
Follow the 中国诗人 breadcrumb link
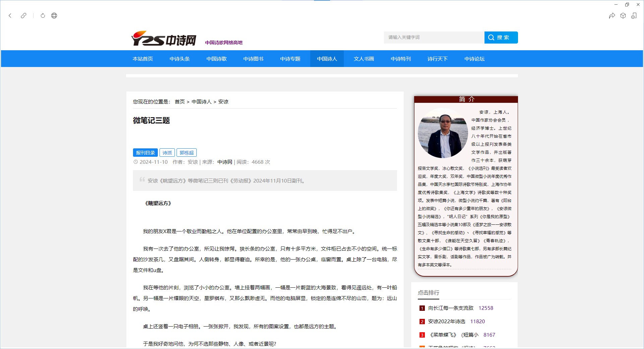click(201, 102)
